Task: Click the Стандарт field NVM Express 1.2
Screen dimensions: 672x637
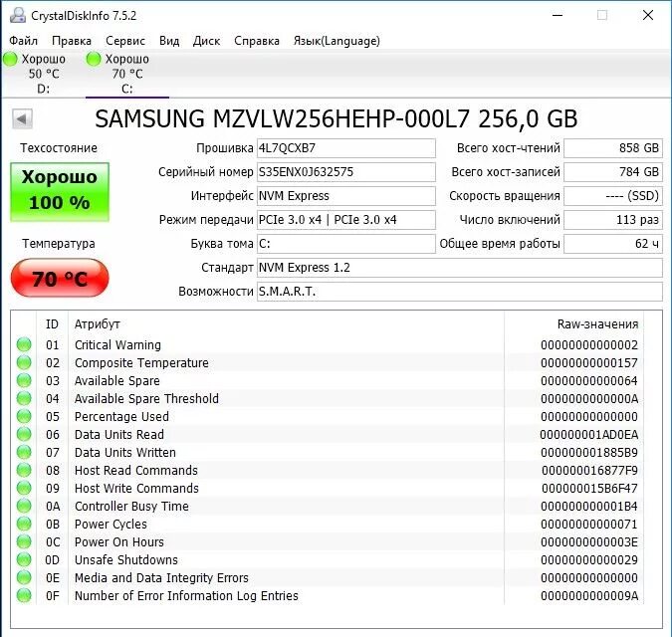Action: click(459, 268)
